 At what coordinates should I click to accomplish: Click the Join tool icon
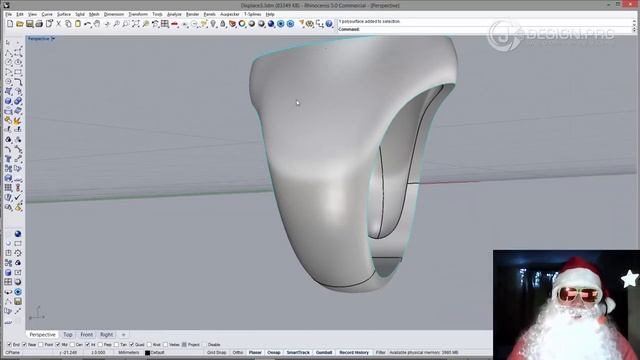tap(8, 120)
